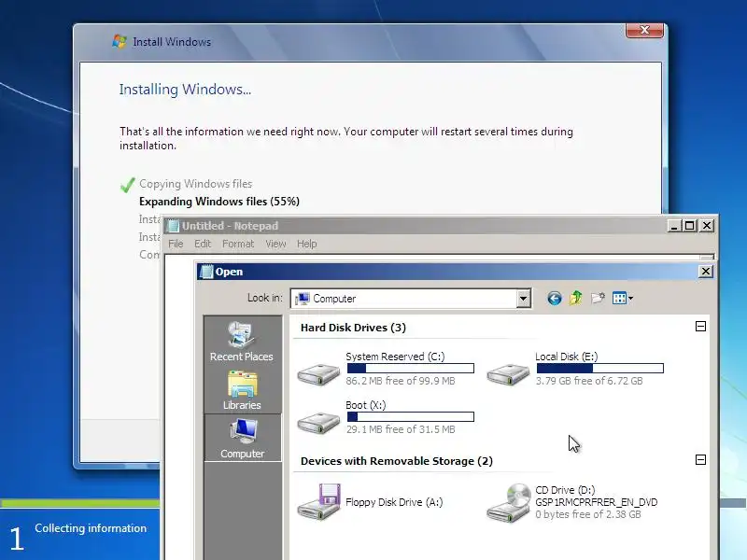Click the text 29.1 MB free of 31.5 MB
747x560 pixels.
click(x=401, y=429)
